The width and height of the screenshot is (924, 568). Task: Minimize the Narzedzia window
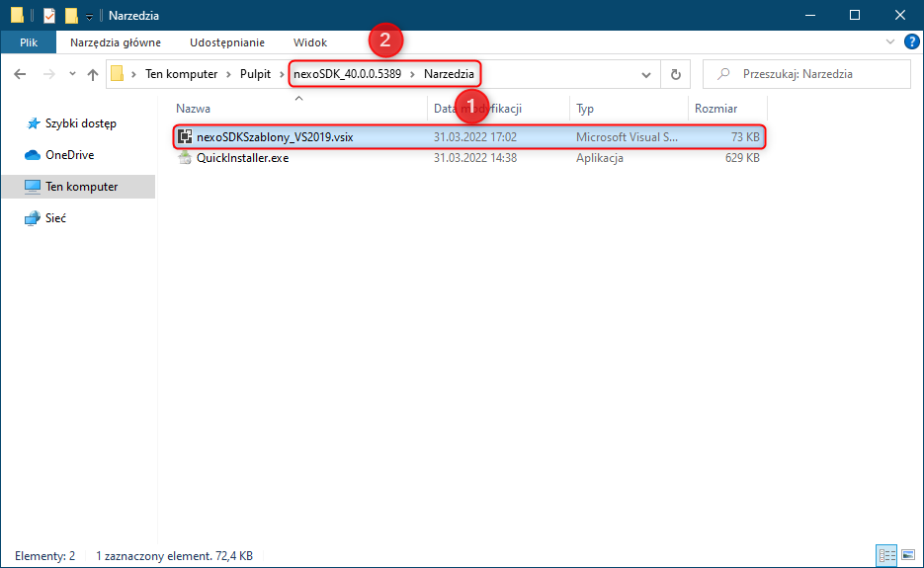[810, 16]
